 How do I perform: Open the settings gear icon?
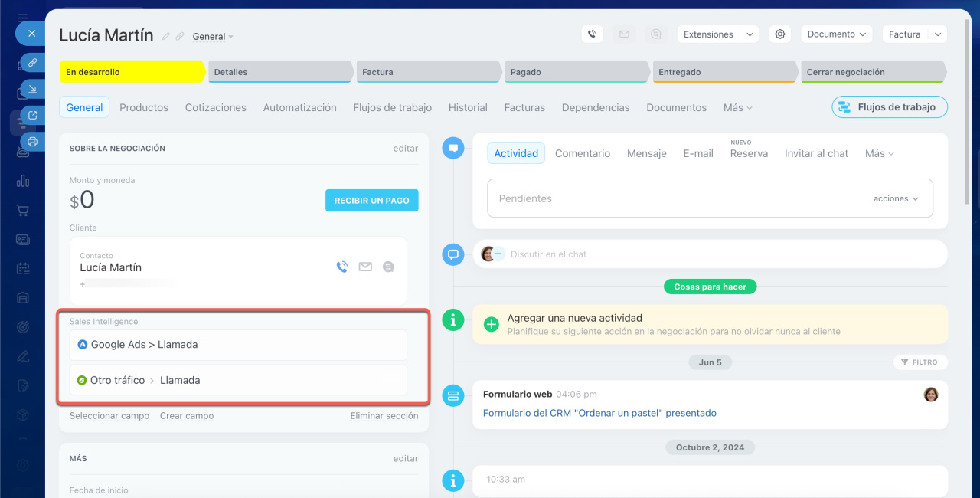779,34
